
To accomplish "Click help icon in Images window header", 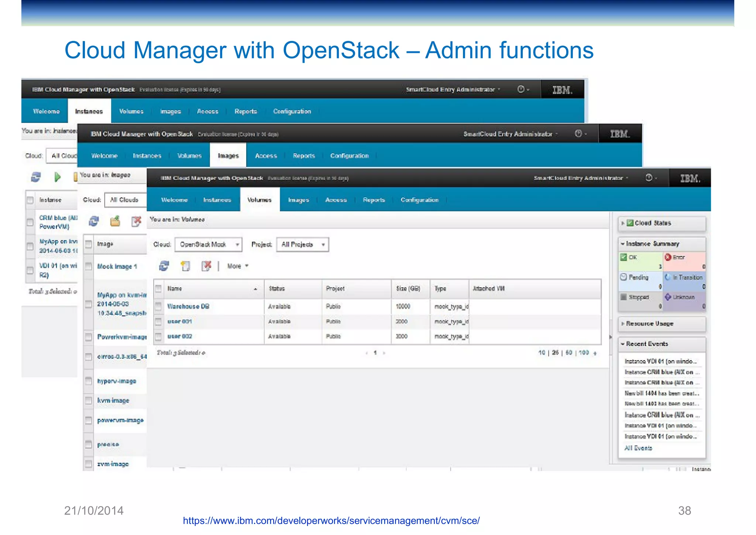I will [x=578, y=133].
